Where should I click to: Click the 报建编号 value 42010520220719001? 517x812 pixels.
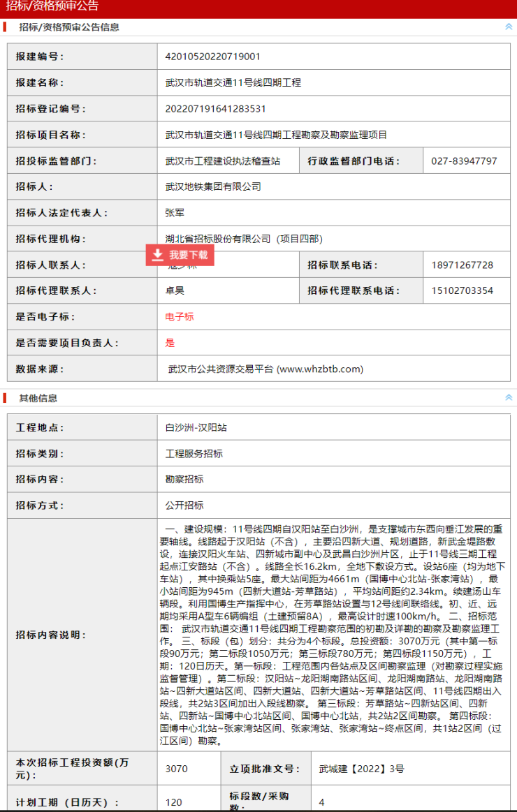213,57
